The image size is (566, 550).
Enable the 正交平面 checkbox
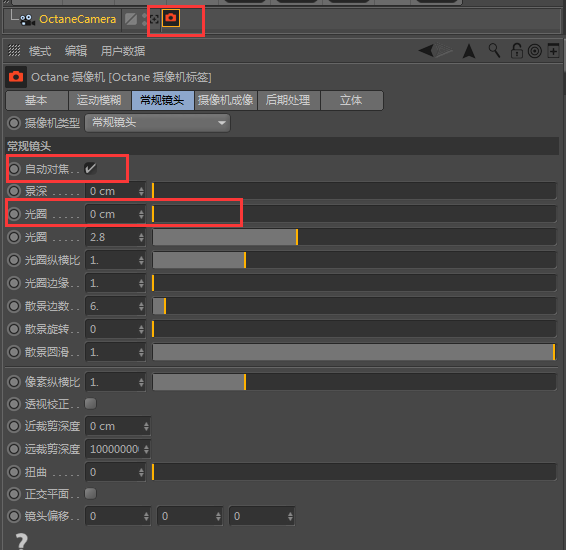[x=91, y=493]
